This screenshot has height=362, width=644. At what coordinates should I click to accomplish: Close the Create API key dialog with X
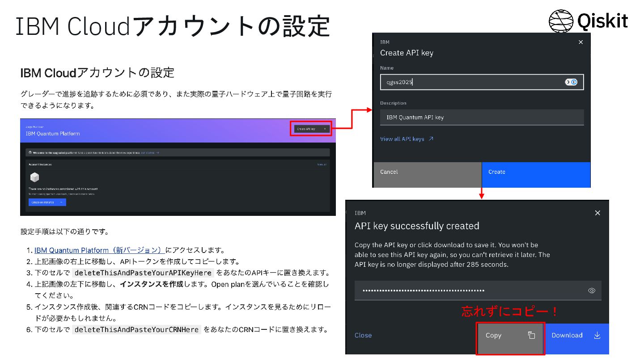(x=580, y=42)
